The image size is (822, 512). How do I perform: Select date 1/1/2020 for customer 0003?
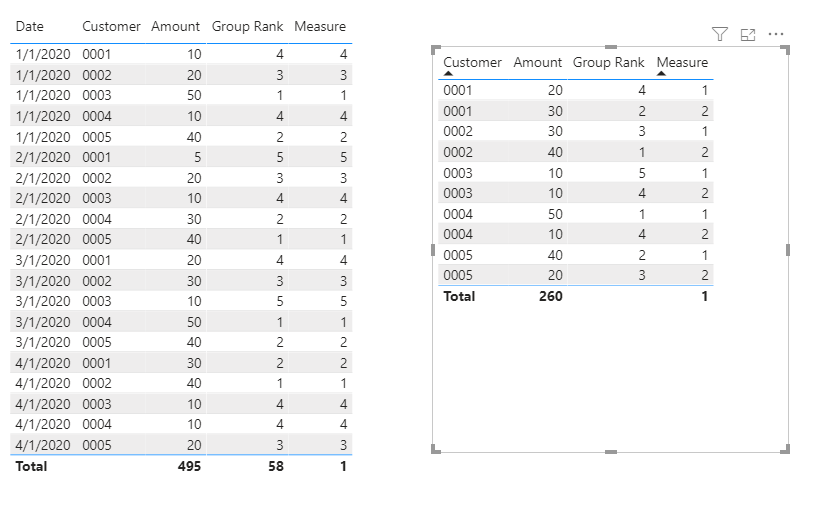coord(43,95)
